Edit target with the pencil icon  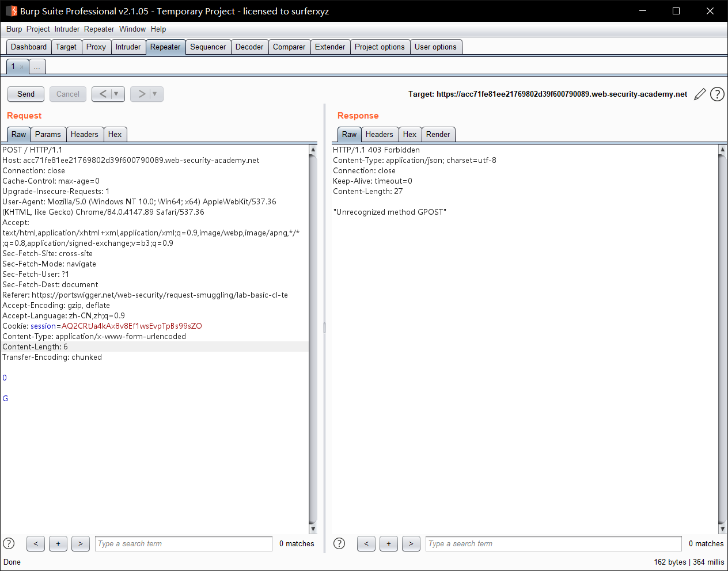pos(700,94)
